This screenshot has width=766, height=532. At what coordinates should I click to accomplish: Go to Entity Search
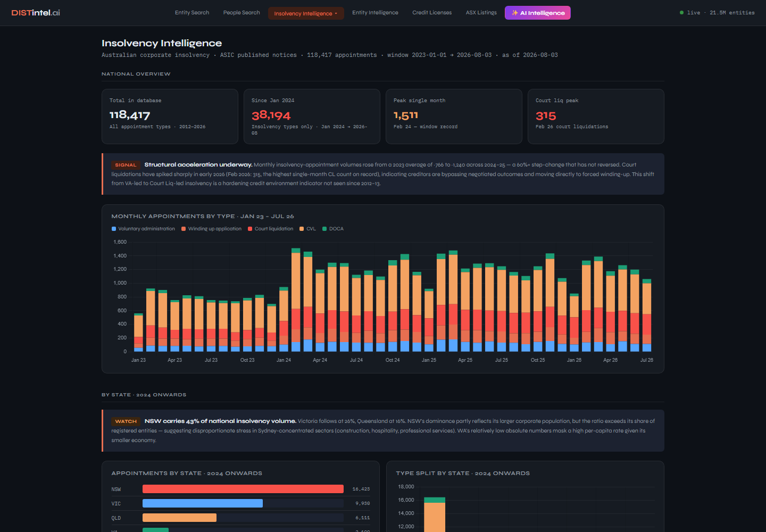point(192,13)
